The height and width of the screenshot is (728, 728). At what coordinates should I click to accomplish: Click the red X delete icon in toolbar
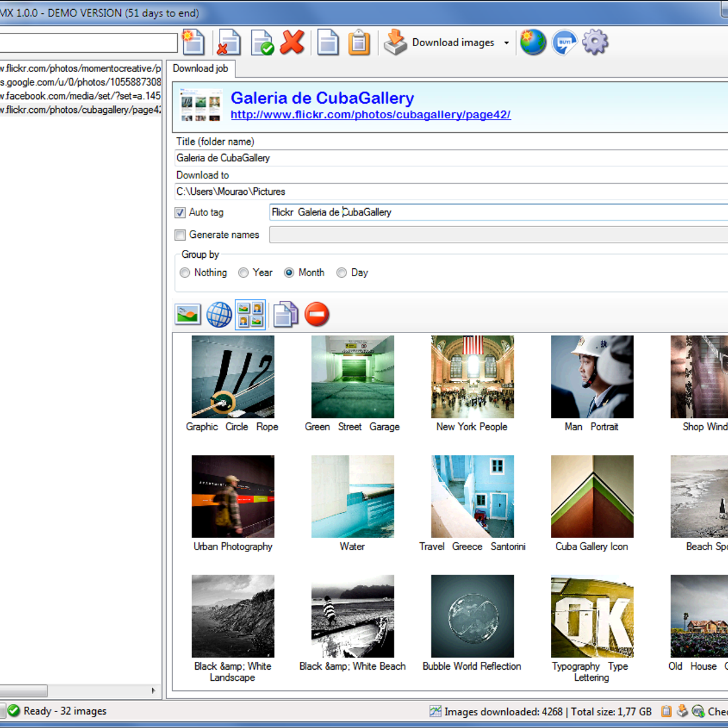[292, 42]
